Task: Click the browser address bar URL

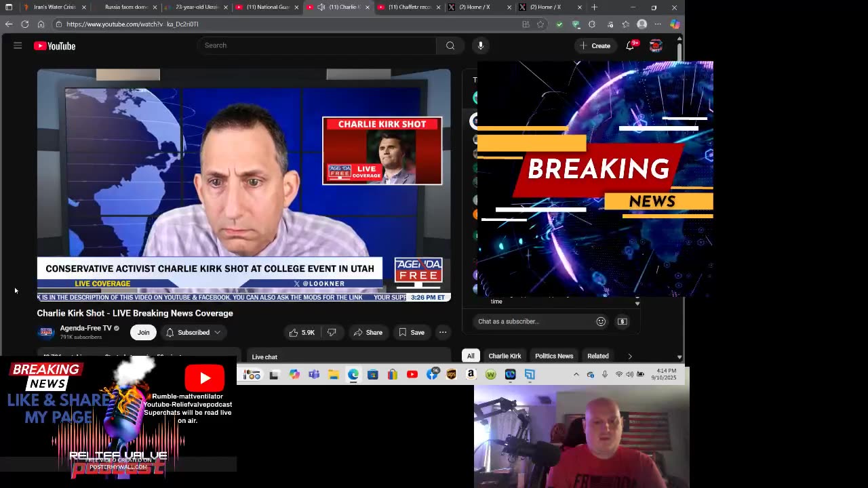Action: coord(132,24)
